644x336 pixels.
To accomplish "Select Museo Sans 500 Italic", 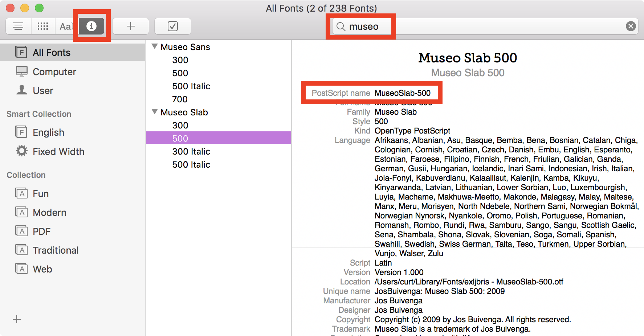I will 219,86.
